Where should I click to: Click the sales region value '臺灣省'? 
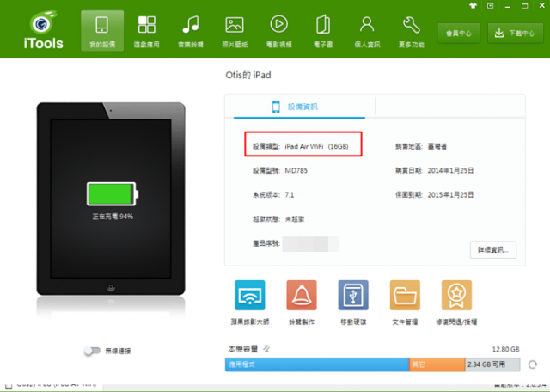click(x=437, y=146)
